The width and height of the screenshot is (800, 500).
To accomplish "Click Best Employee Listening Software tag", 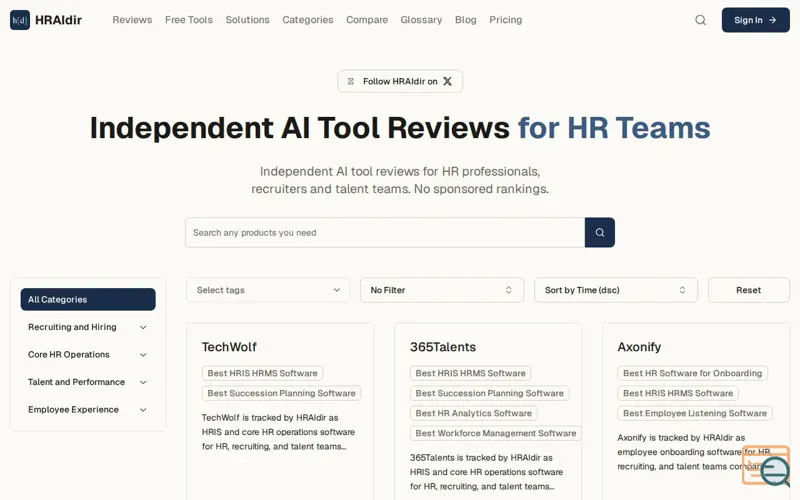I will coord(694,413).
